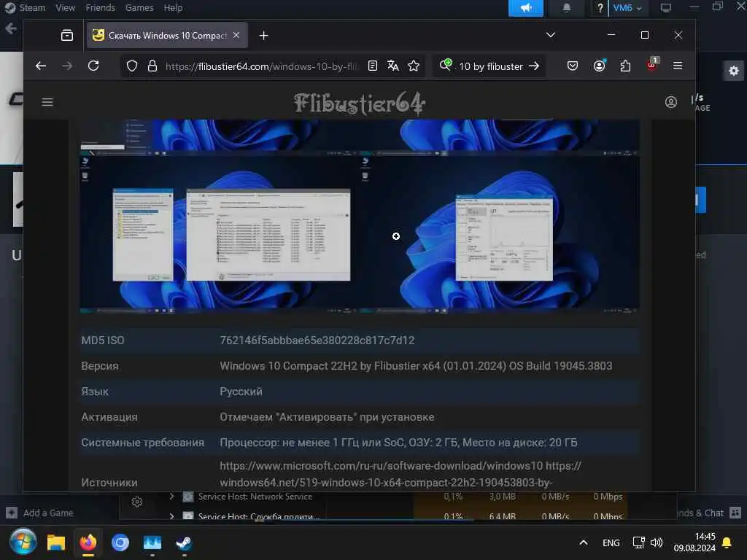
Task: Open the Pocket save icon
Action: (573, 66)
